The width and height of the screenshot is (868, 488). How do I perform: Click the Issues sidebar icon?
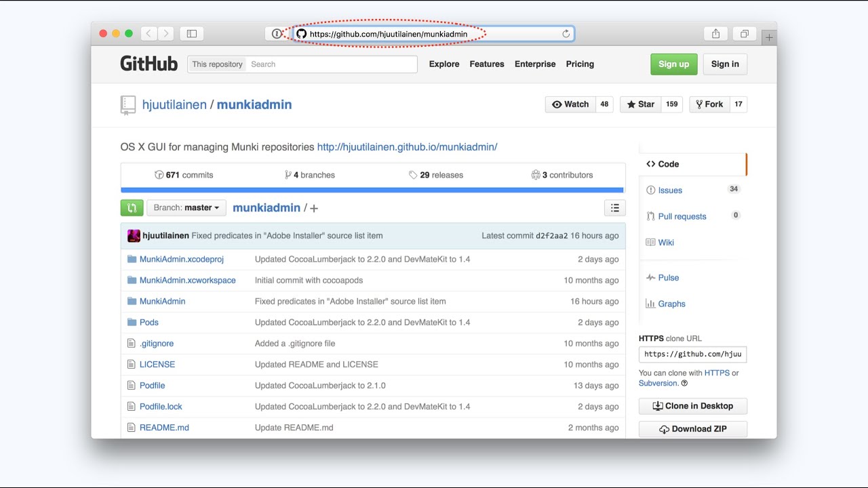(x=651, y=190)
